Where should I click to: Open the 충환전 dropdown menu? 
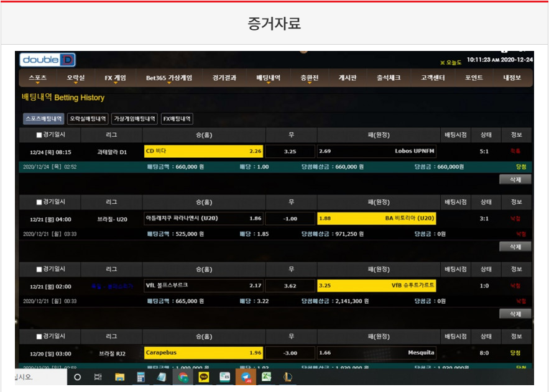click(x=309, y=78)
